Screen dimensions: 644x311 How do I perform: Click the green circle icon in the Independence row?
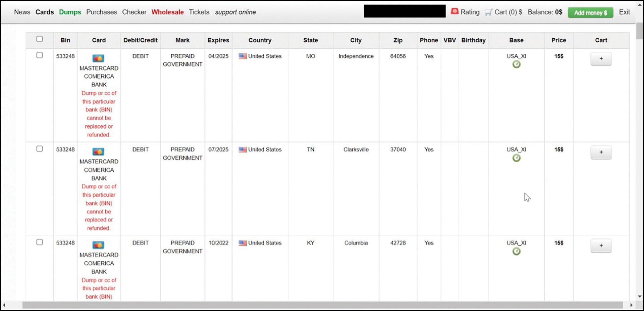click(x=516, y=64)
